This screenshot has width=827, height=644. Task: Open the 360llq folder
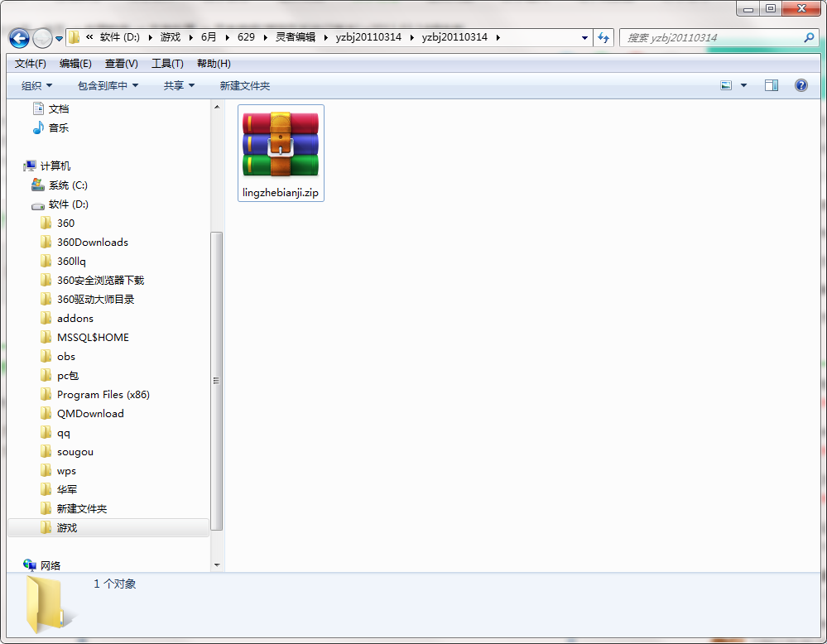pyautogui.click(x=63, y=261)
